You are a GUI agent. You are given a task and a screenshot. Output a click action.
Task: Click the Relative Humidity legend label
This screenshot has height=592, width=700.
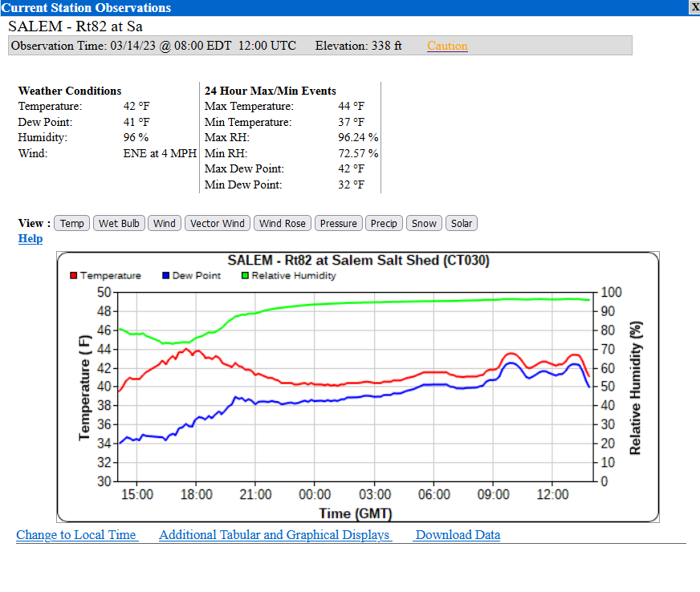tap(294, 275)
